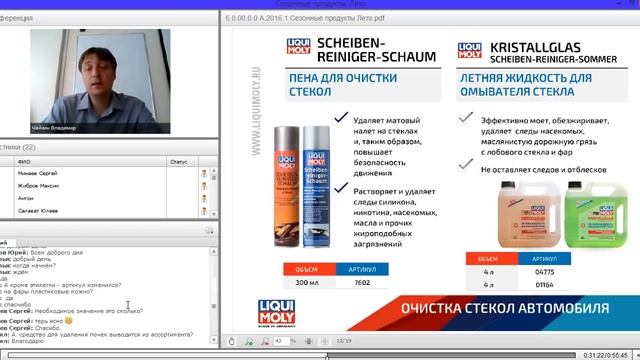This screenshot has width=640, height=360.
Task: Click the presenter webcam video
Action: tap(100, 81)
